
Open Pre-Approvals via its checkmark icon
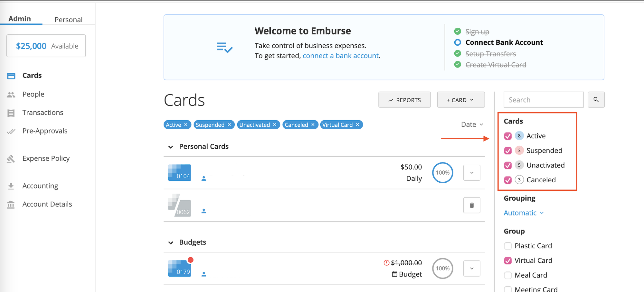pyautogui.click(x=11, y=131)
